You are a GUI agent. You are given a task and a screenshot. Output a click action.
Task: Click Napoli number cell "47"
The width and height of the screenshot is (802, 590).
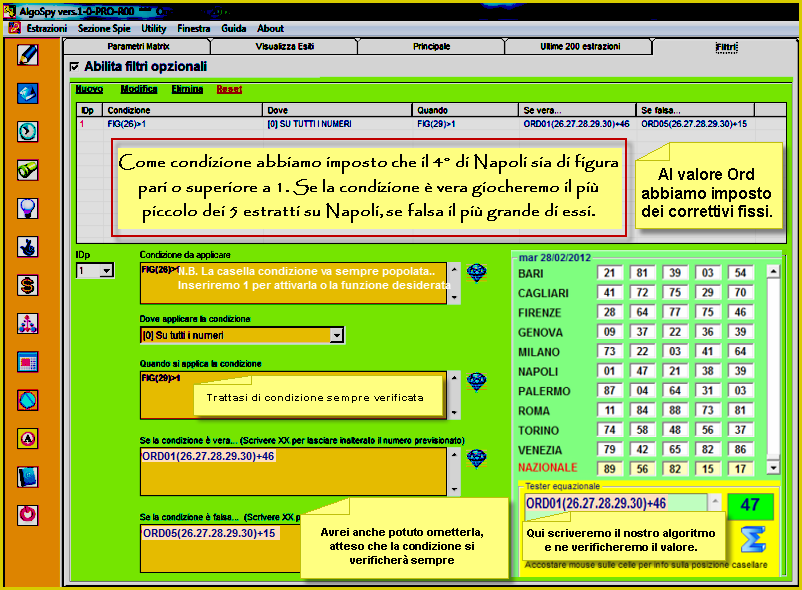click(642, 371)
